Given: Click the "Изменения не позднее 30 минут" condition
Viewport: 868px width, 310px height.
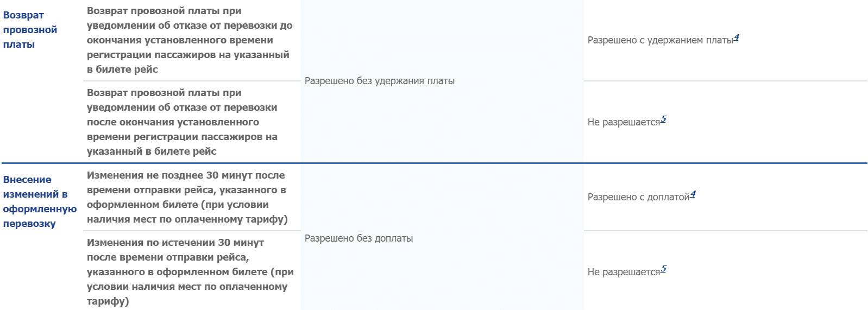Looking at the screenshot, I should pos(186,197).
